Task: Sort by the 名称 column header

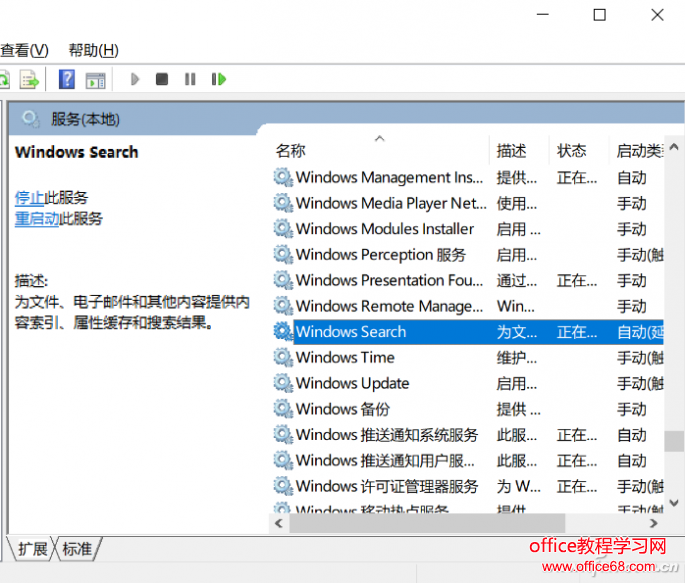Action: click(x=291, y=151)
